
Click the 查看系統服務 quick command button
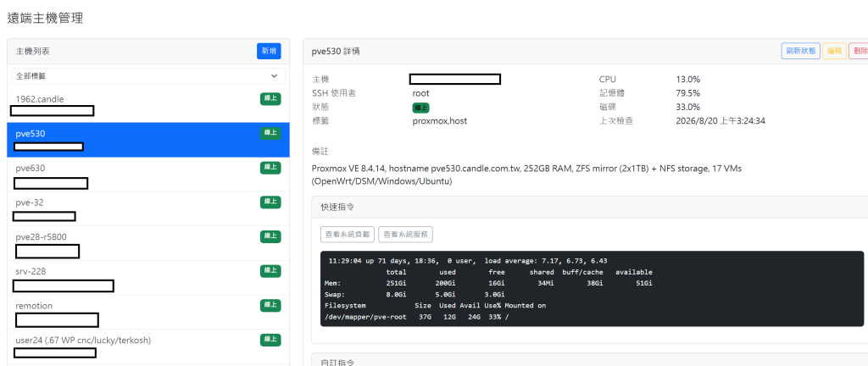pyautogui.click(x=405, y=234)
